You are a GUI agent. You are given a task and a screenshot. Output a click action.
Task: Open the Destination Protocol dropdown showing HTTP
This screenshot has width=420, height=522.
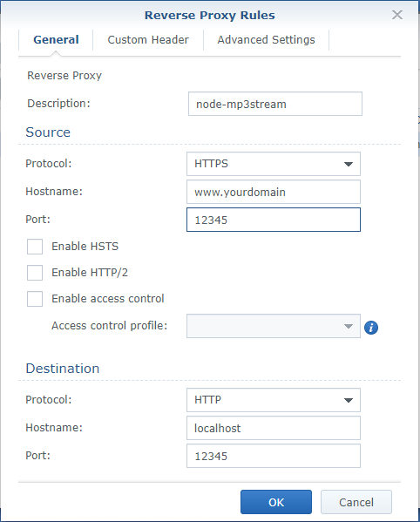274,400
